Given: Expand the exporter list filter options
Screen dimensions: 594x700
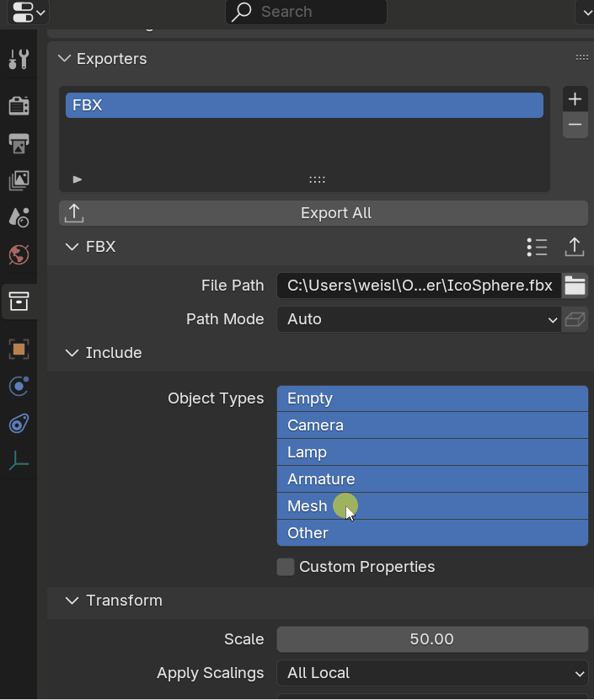Looking at the screenshot, I should [78, 179].
